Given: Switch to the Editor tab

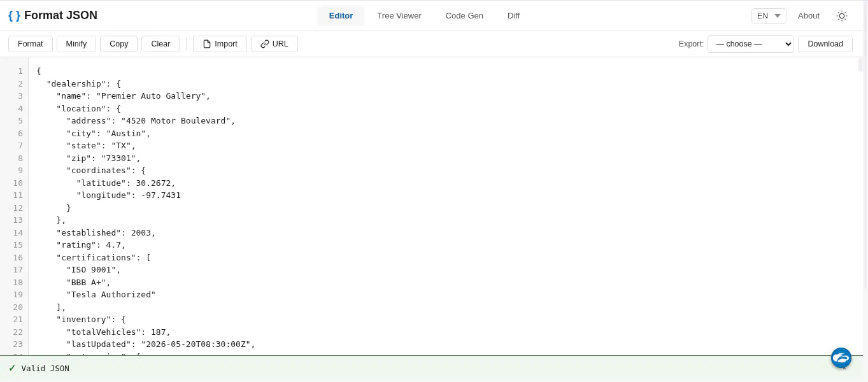Looking at the screenshot, I should [x=341, y=16].
